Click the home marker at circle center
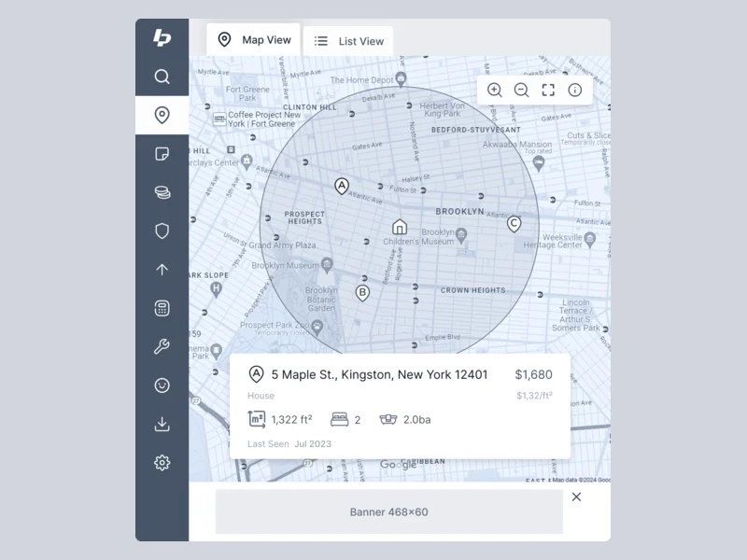The image size is (747, 560). coord(400,227)
